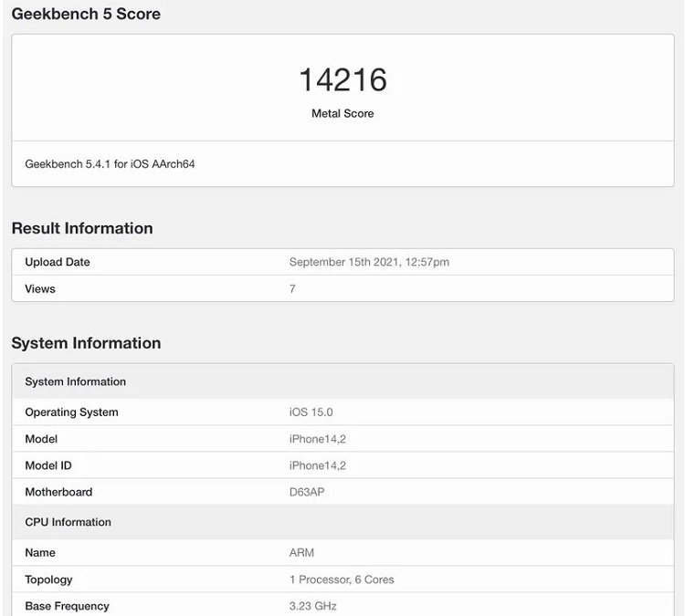This screenshot has height=616, width=685.
Task: Click the Model row label
Action: coord(41,439)
